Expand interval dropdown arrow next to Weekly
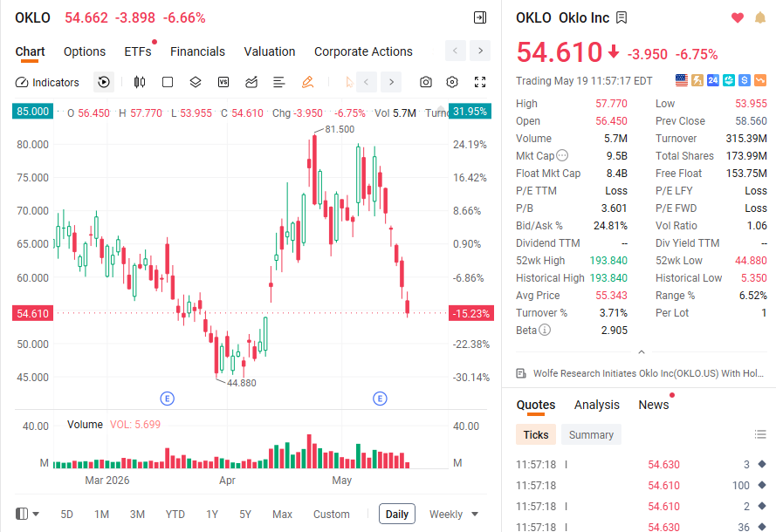 coord(475,515)
